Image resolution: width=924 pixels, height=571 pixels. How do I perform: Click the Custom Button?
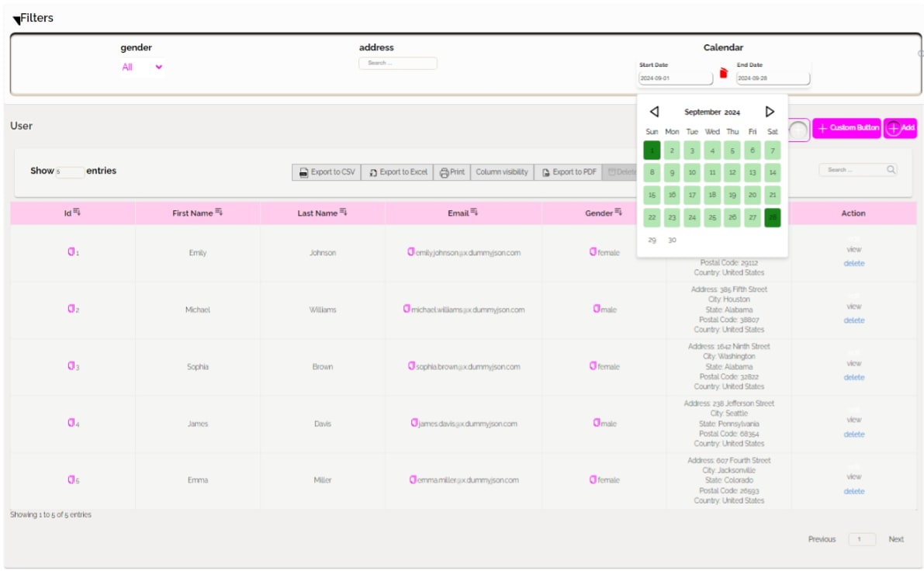[848, 129]
